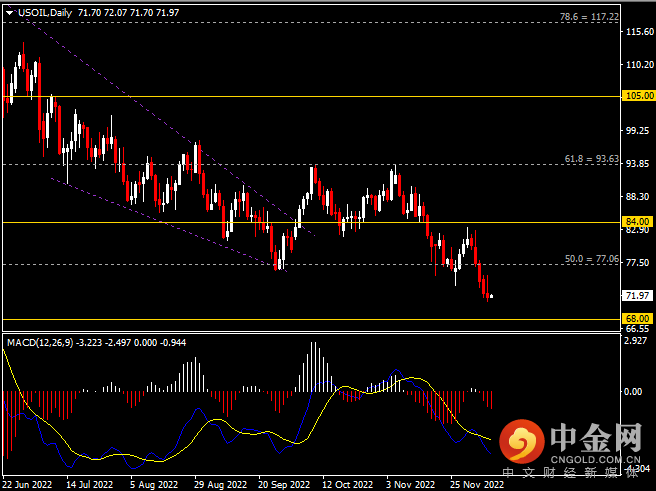
Task: Click the triangle arrow beside USOIL,Daily
Action: pyautogui.click(x=10, y=10)
